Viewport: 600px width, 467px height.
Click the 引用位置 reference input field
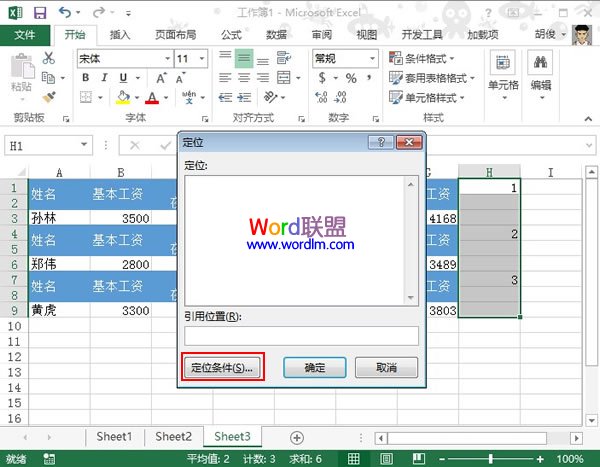click(302, 336)
